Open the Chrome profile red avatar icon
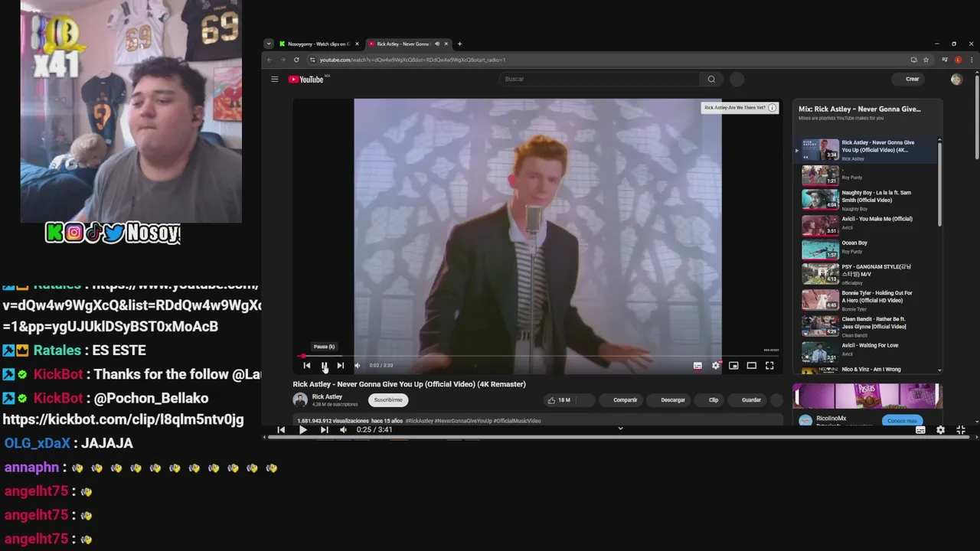980x551 pixels. 958,60
